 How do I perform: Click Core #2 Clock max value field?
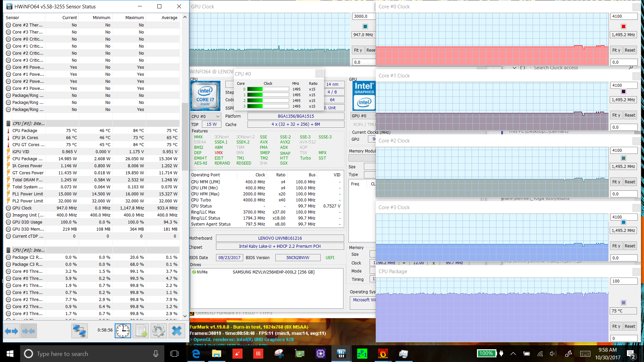tap(623, 150)
